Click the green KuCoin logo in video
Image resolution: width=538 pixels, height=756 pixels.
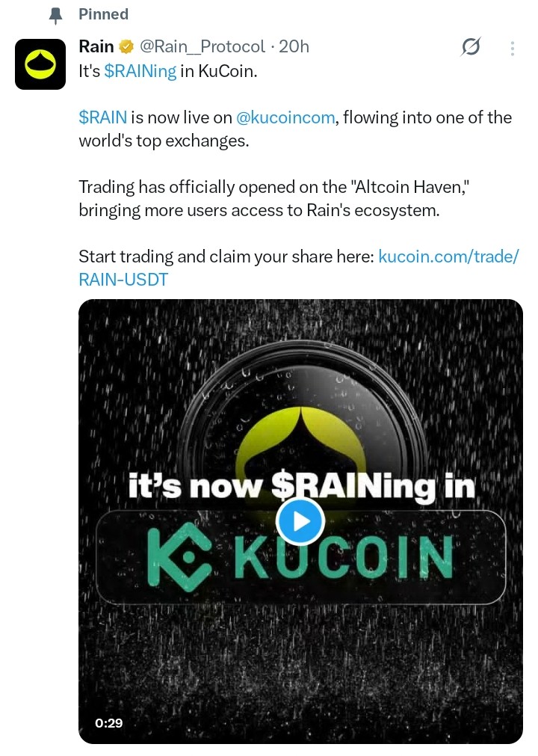pyautogui.click(x=300, y=558)
